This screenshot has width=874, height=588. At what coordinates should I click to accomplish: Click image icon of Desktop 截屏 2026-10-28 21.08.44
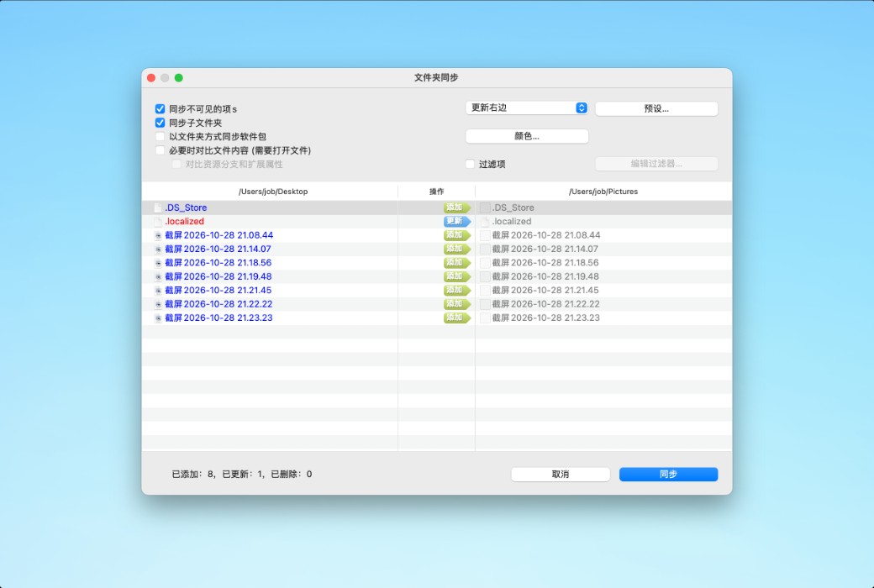[x=158, y=235]
